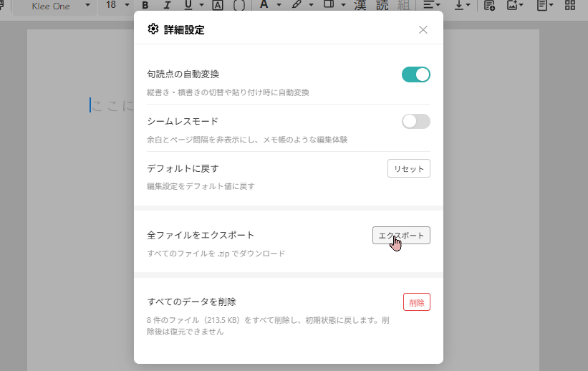The image size is (588, 371).
Task: Click the 組 toolbar icon
Action: pos(403,5)
